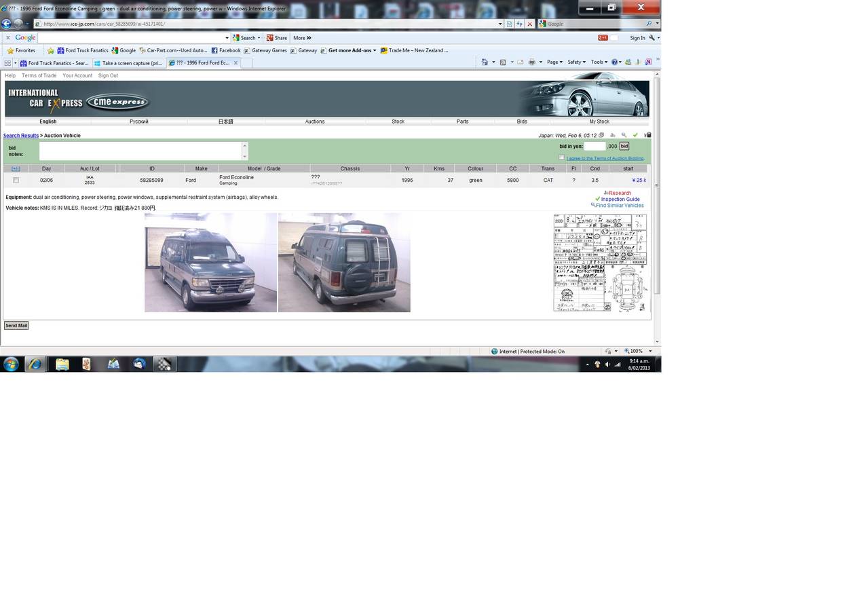Click the yen calculator icon near Japan time

click(x=647, y=135)
